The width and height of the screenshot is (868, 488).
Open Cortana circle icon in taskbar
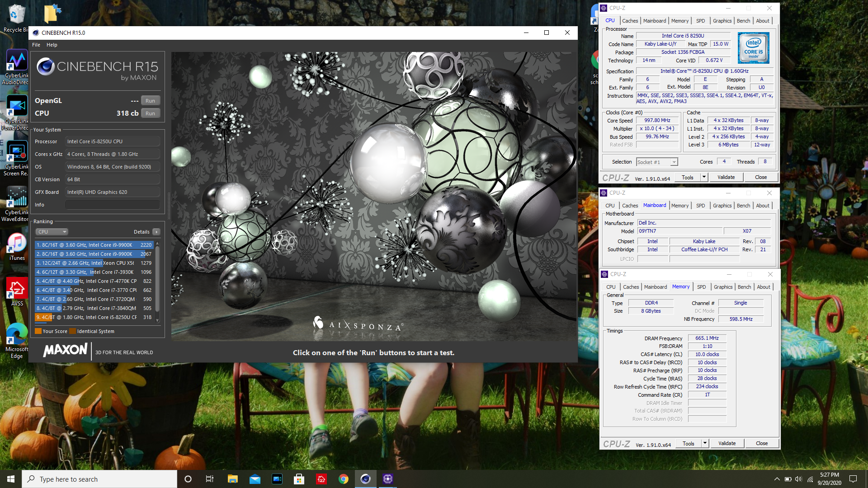pyautogui.click(x=188, y=479)
